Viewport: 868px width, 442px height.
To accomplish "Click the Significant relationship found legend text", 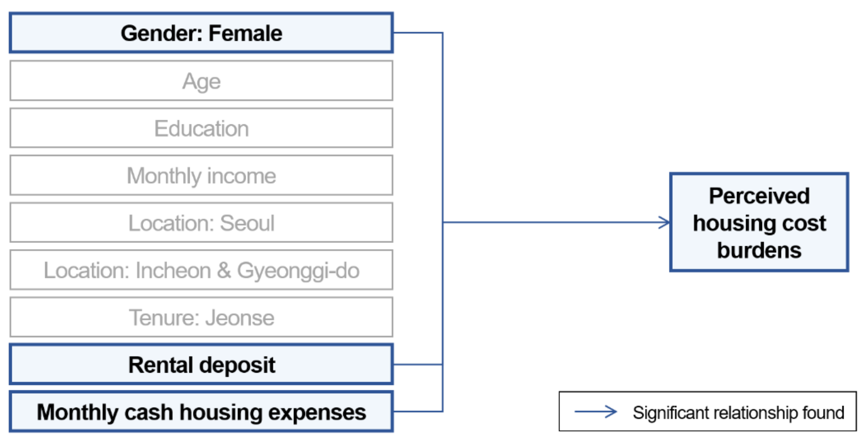I will (738, 412).
